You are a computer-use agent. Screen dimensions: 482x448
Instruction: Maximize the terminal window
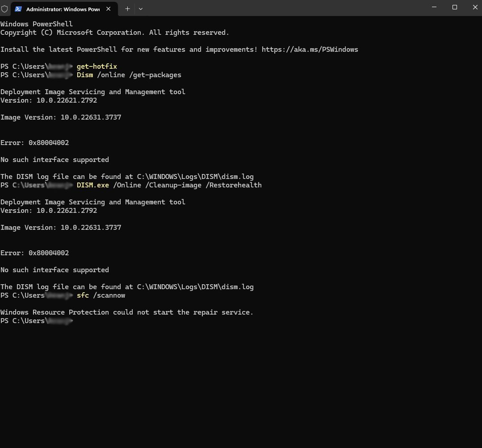[455, 7]
